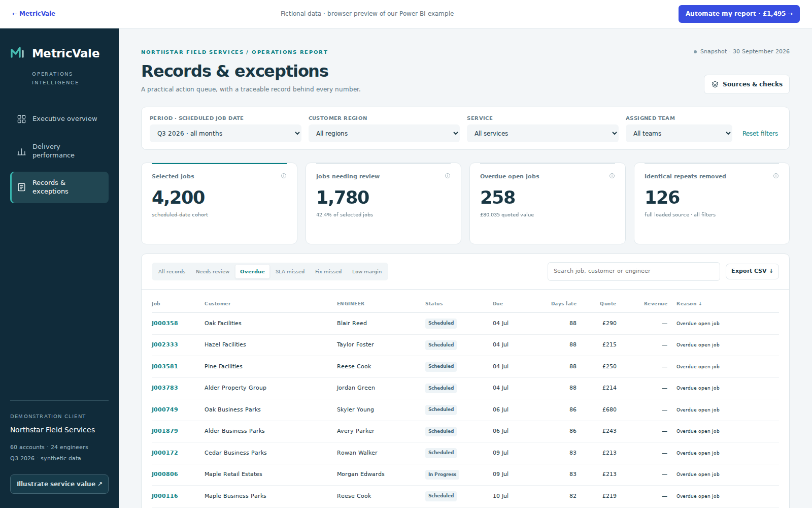Screen dimensions: 812x508
Task: Show the Low margin tab
Action: click(x=367, y=272)
